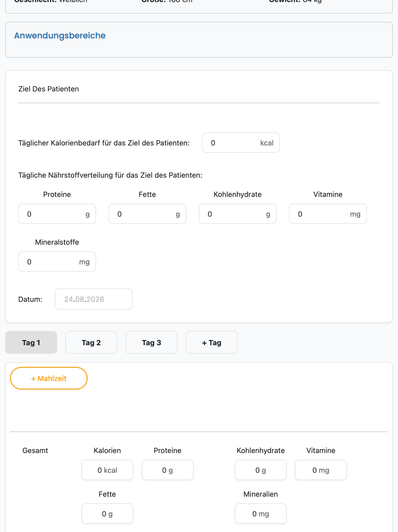Click the Gesamt Vitamine 0 mg box
The image size is (398, 532).
coord(321,470)
